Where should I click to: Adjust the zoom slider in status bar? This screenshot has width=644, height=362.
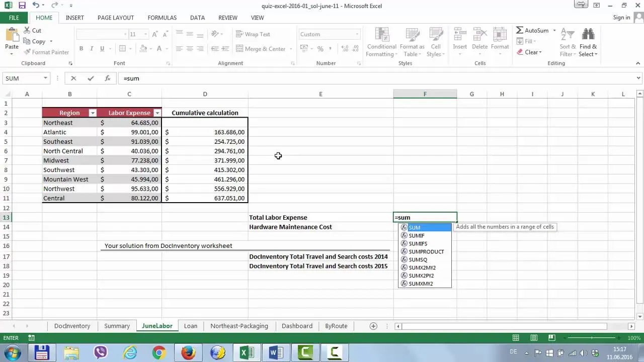[x=592, y=338]
